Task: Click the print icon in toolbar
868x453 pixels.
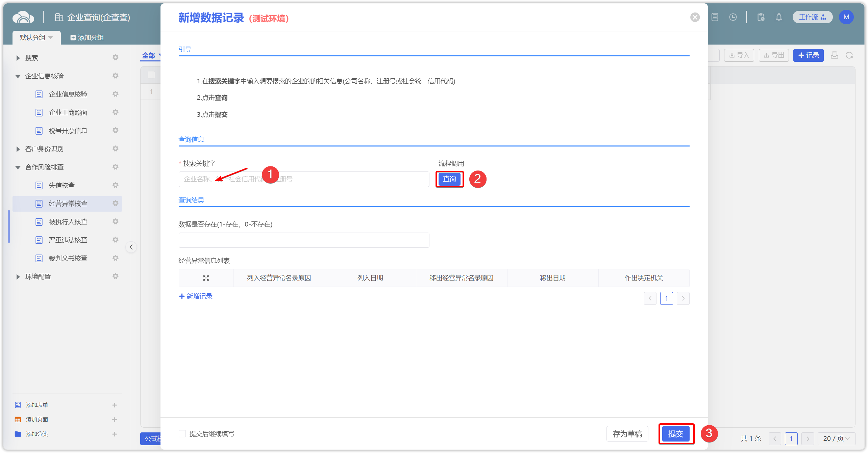Action: click(x=834, y=55)
